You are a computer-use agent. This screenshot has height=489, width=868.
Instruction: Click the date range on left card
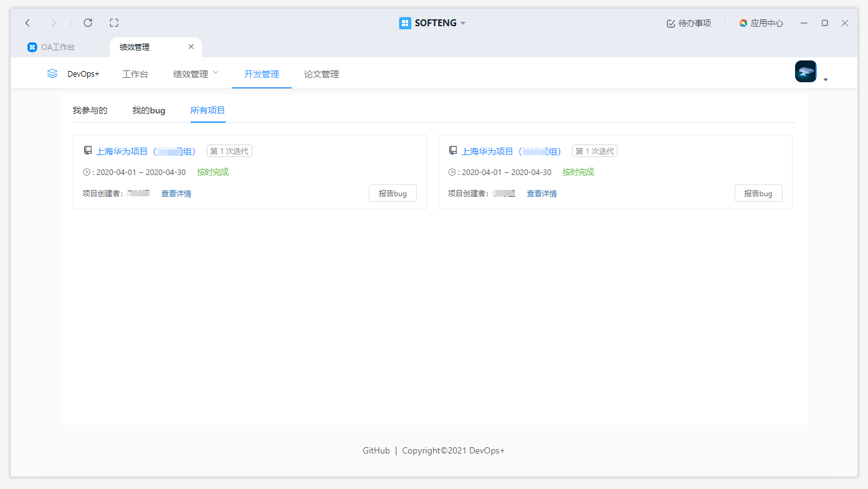[141, 173]
